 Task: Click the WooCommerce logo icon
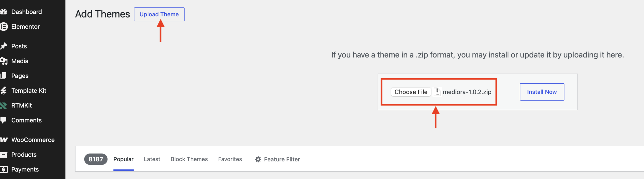pyautogui.click(x=4, y=140)
